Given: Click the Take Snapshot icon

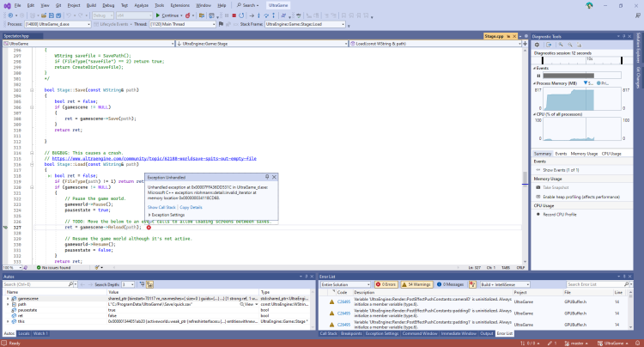Looking at the screenshot, I should tap(538, 186).
